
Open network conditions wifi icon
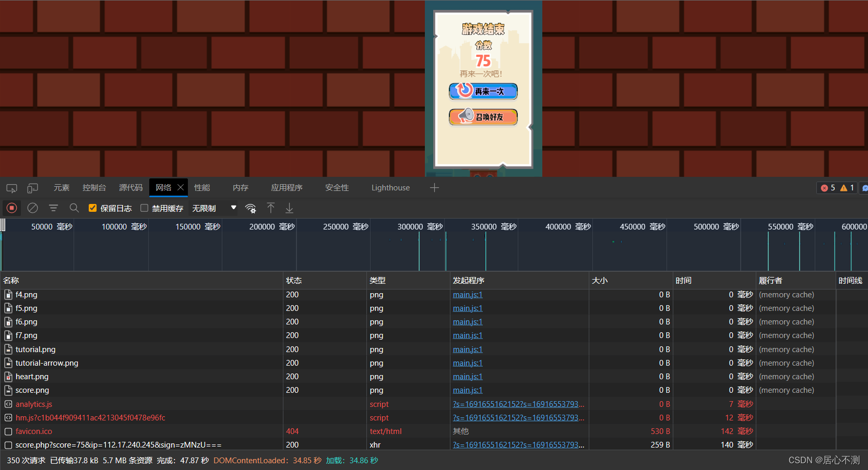251,208
